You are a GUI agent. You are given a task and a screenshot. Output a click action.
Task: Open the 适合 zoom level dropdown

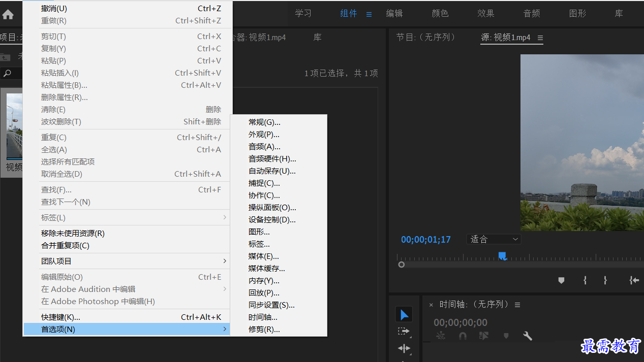pyautogui.click(x=494, y=239)
